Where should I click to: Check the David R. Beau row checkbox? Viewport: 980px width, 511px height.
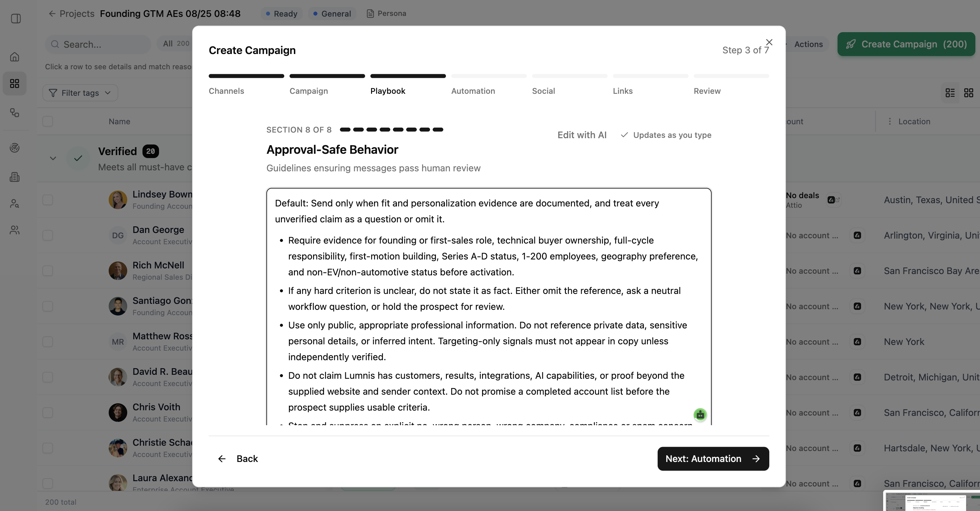pyautogui.click(x=48, y=377)
